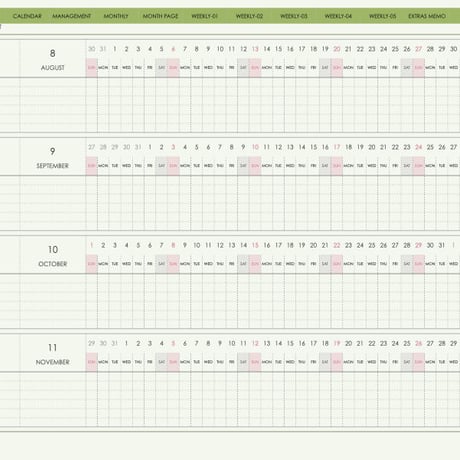The width and height of the screenshot is (460, 460).
Task: Click grey date 28 in September row
Action: click(x=103, y=147)
